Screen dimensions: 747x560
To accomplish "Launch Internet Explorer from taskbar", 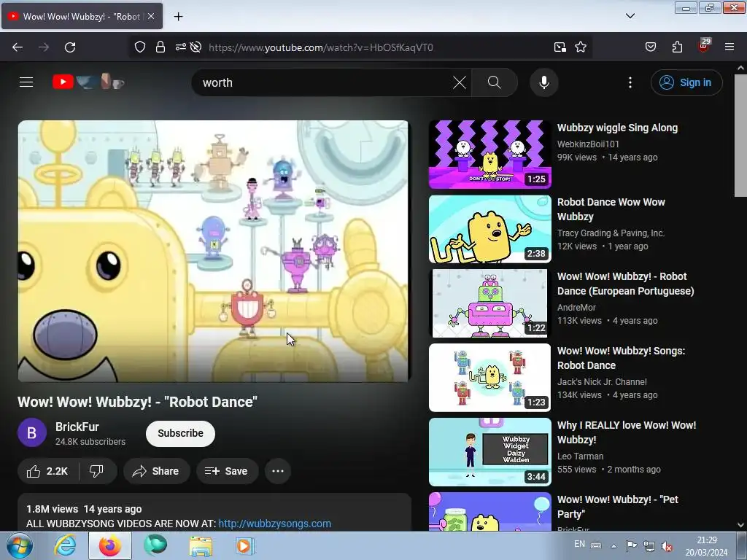I will pos(65,545).
